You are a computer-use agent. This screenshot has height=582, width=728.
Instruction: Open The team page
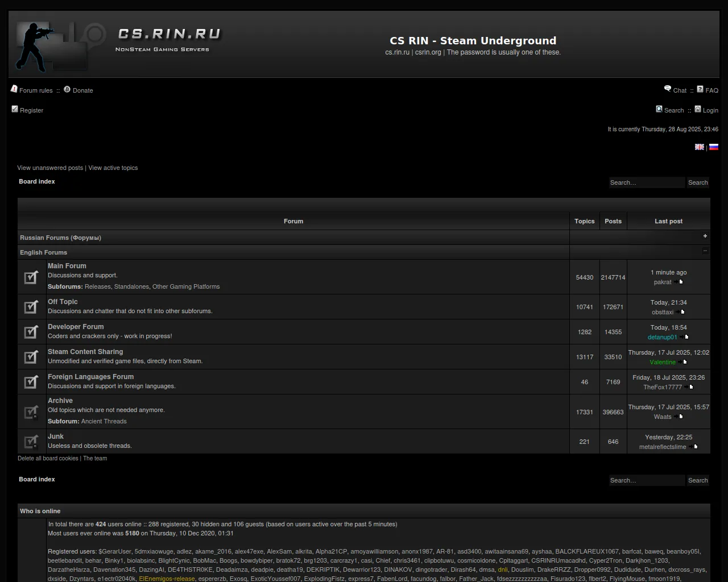[x=95, y=458]
